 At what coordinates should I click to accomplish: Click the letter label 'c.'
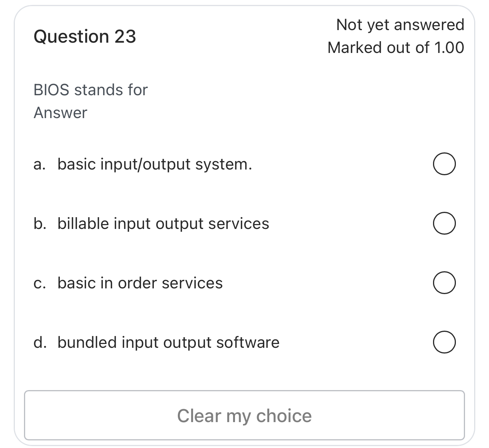coord(39,283)
